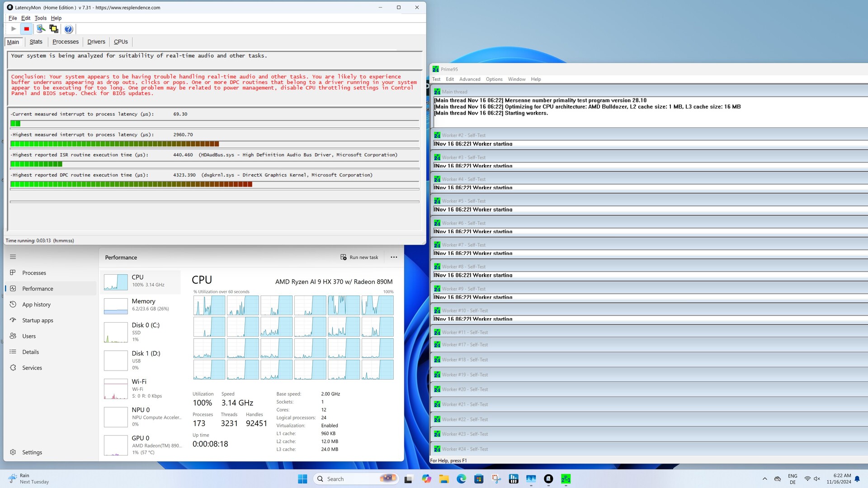The height and width of the screenshot is (488, 868).
Task: Click the blue Help question mark icon
Action: [x=68, y=29]
